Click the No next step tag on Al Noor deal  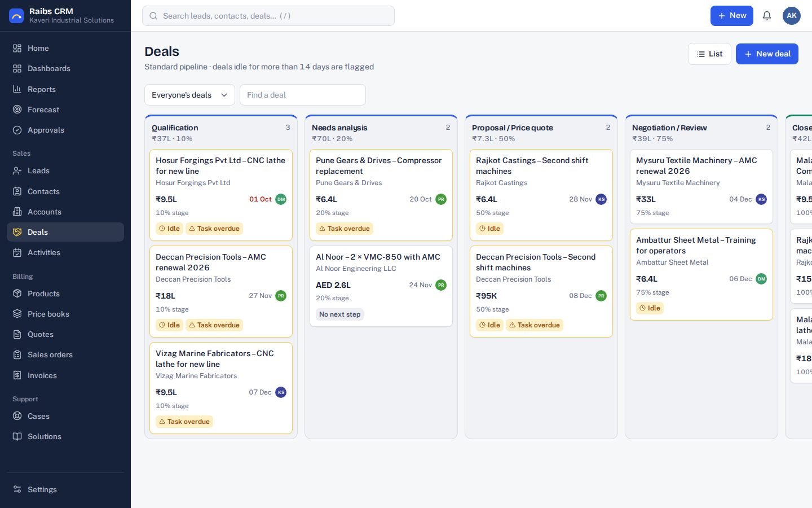(x=339, y=314)
